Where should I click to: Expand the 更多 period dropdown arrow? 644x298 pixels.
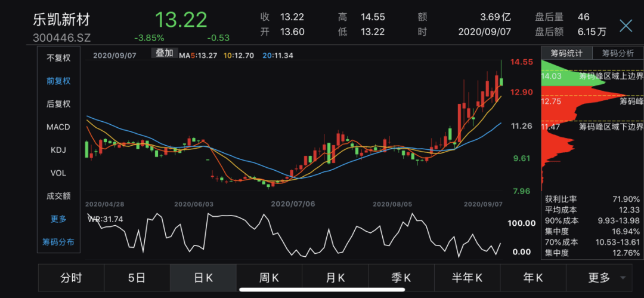tap(623, 278)
